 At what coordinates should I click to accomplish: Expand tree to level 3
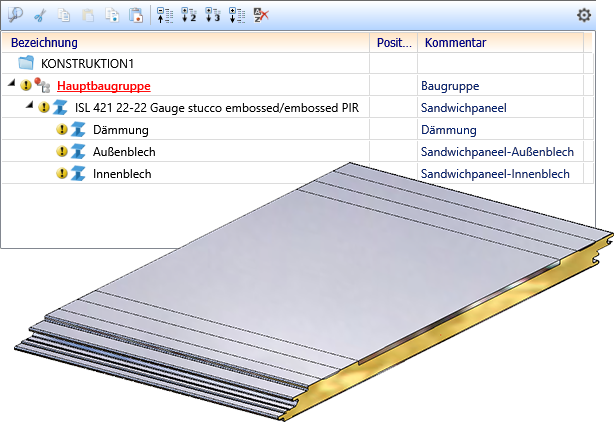(213, 15)
